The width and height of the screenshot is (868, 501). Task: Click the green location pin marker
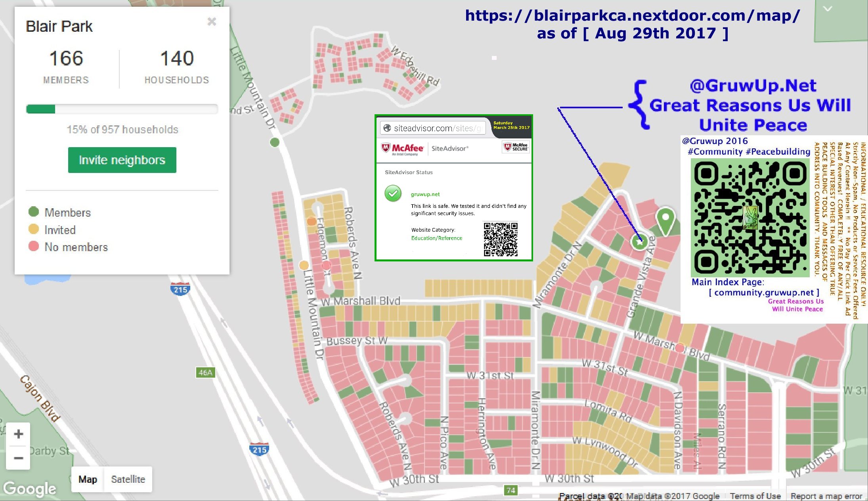665,221
